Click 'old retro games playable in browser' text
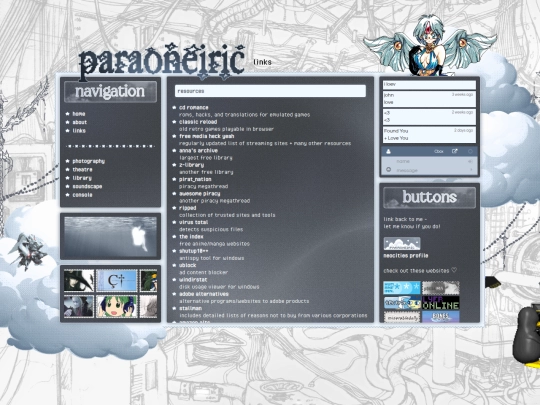 coord(226,129)
